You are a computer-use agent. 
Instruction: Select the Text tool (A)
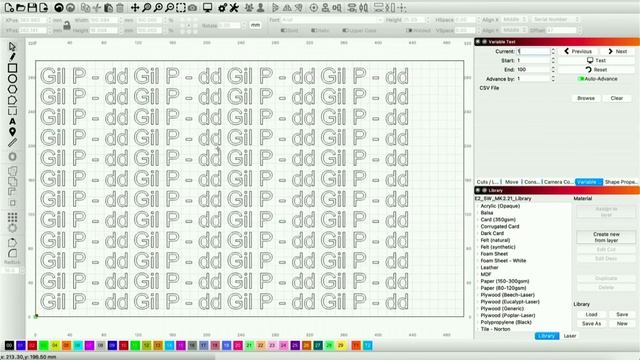pos(12,121)
